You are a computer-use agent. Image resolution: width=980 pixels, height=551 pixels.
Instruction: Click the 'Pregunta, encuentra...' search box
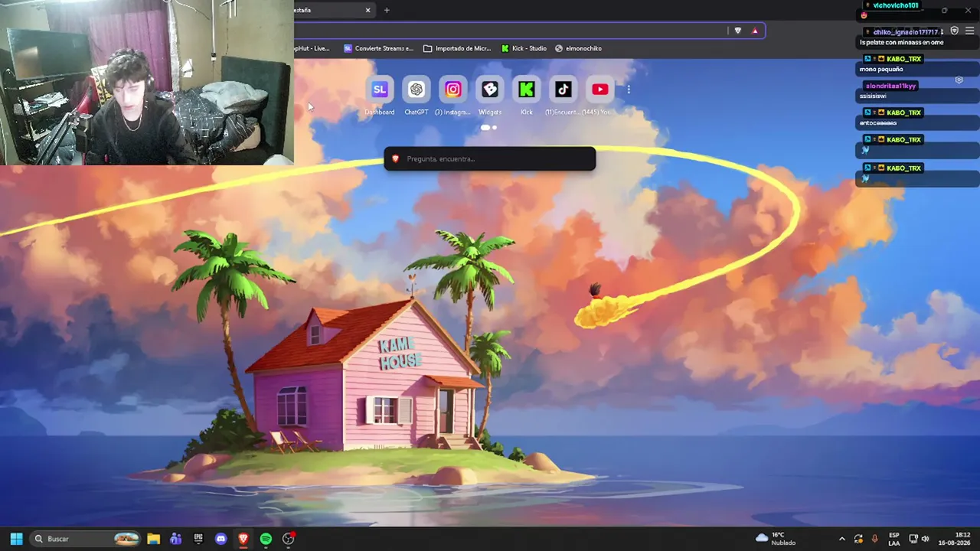click(x=489, y=158)
